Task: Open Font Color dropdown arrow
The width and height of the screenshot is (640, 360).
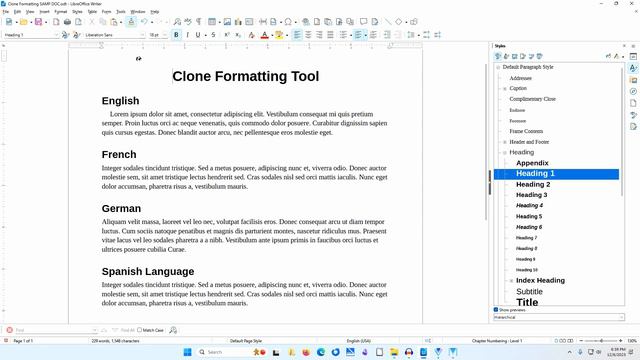Action: coord(272,36)
